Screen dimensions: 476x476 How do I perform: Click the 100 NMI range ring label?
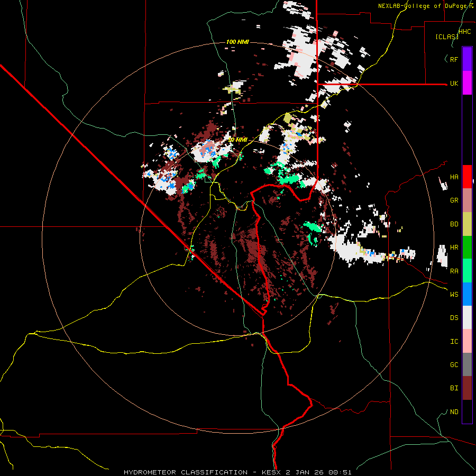[x=237, y=42]
